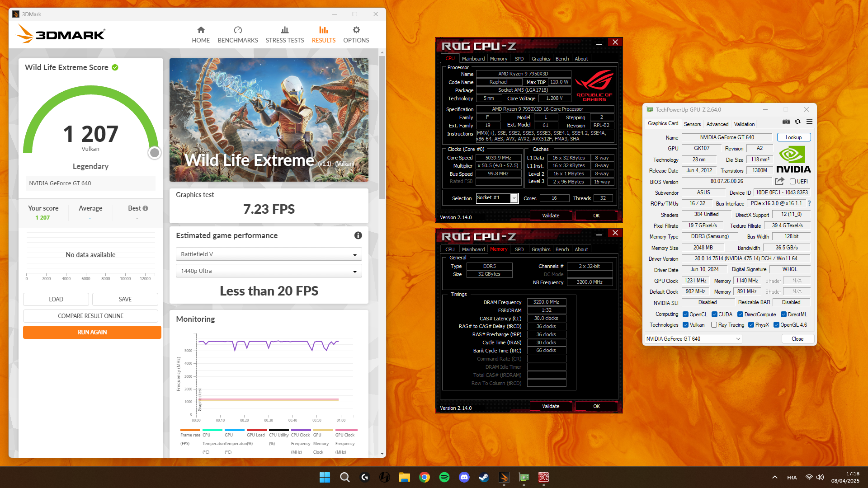This screenshot has height=488, width=868.
Task: Open SPD tab in top CPU-Z window
Action: pyautogui.click(x=519, y=59)
